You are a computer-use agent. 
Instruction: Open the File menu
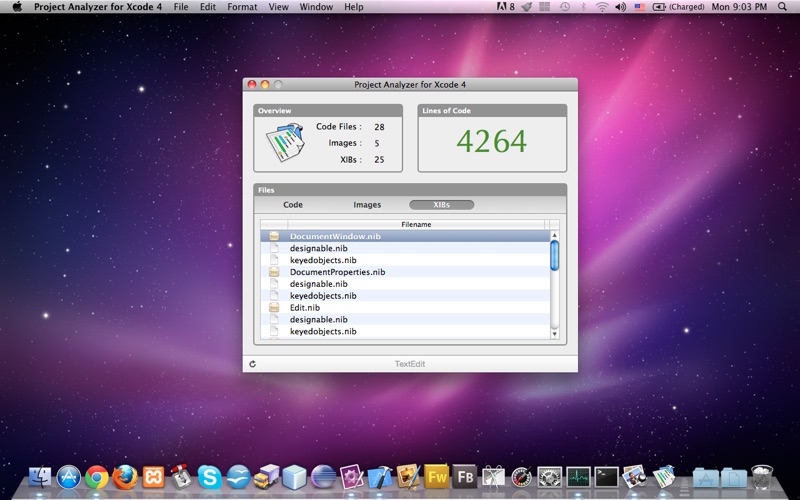181,7
